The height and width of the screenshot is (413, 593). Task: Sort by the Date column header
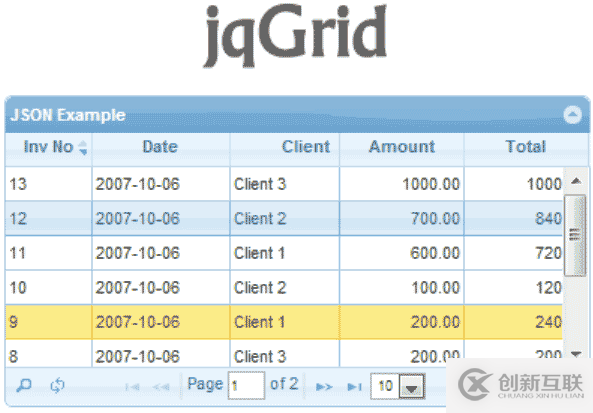[160, 147]
